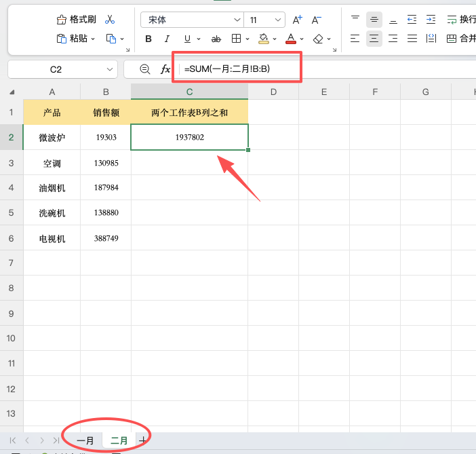Go to next sheet navigation arrow
The width and height of the screenshot is (476, 454).
point(42,440)
